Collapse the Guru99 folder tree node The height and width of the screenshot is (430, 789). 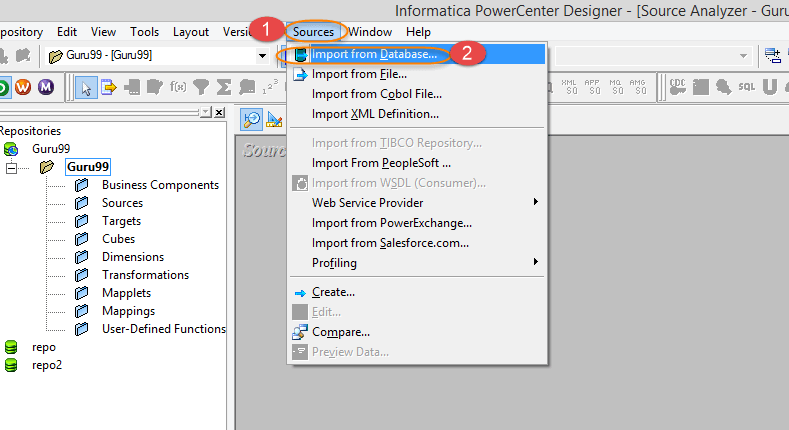coord(11,167)
